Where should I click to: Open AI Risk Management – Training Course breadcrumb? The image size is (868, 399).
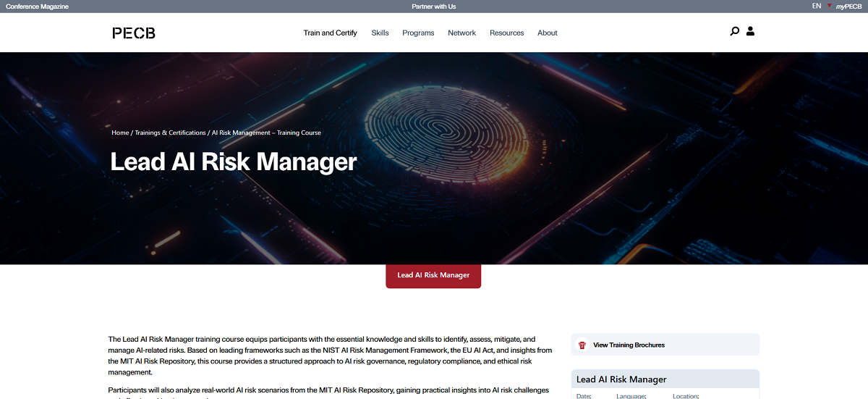pos(266,133)
